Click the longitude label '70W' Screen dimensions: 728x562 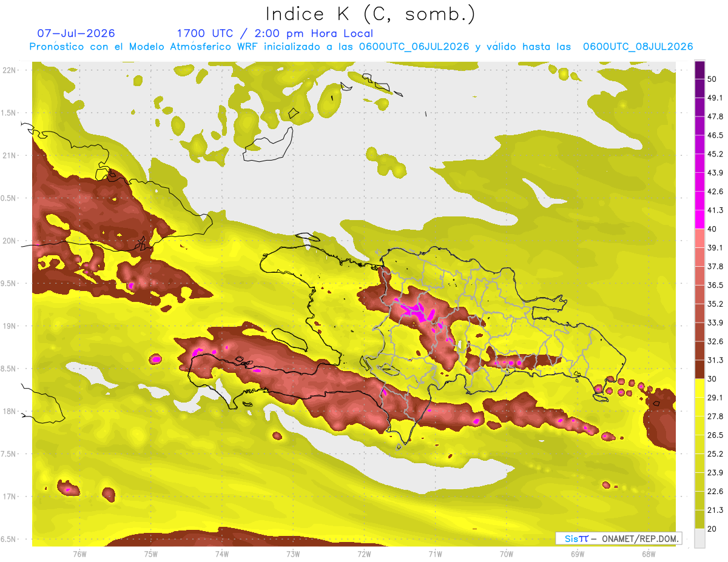[507, 554]
